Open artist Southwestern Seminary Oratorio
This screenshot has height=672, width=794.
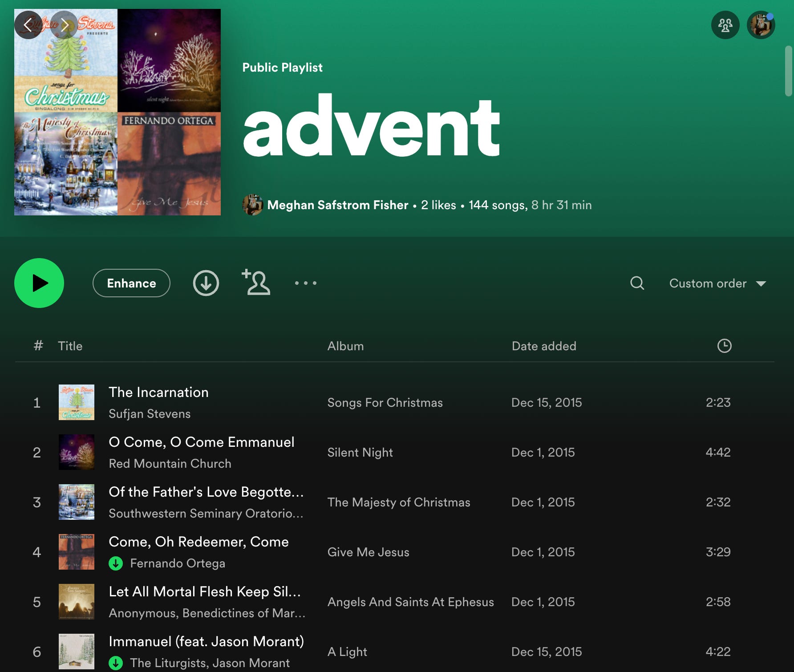206,513
